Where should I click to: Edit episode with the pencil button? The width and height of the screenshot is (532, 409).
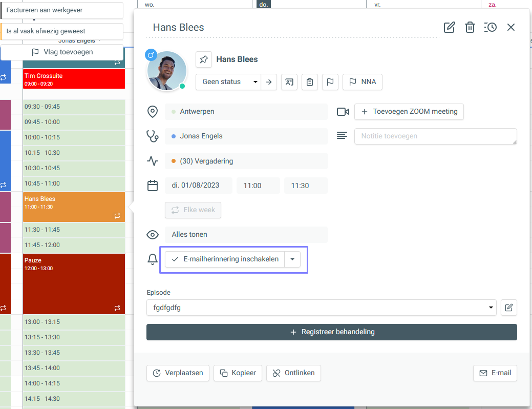pyautogui.click(x=508, y=308)
